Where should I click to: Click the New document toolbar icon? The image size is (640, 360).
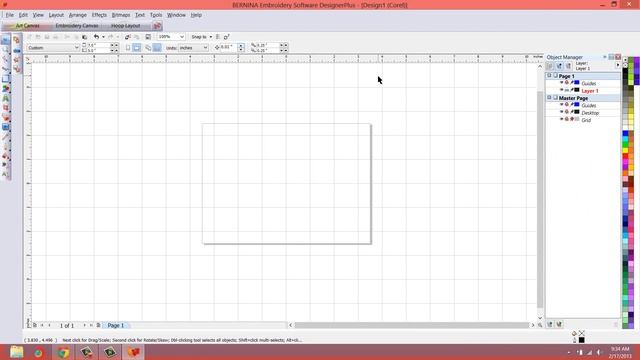tap(29, 37)
